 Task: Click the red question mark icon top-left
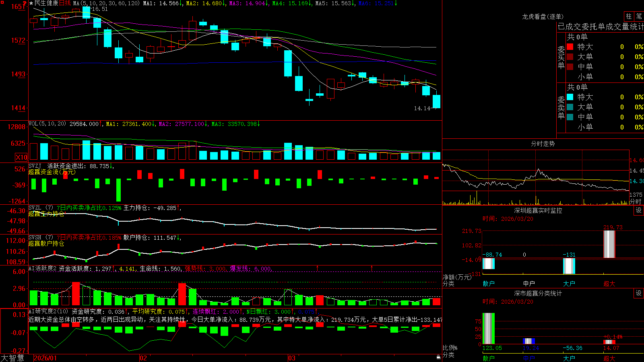(x=25, y=3)
